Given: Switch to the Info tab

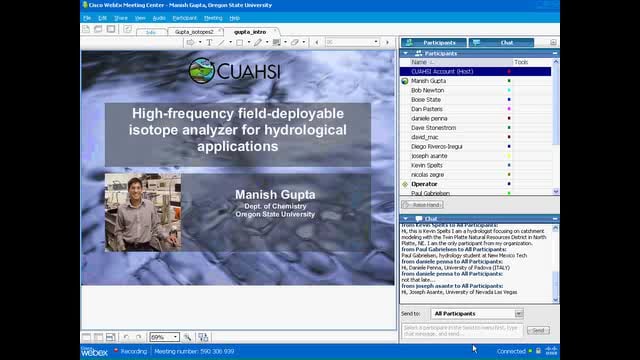Looking at the screenshot, I should (151, 32).
